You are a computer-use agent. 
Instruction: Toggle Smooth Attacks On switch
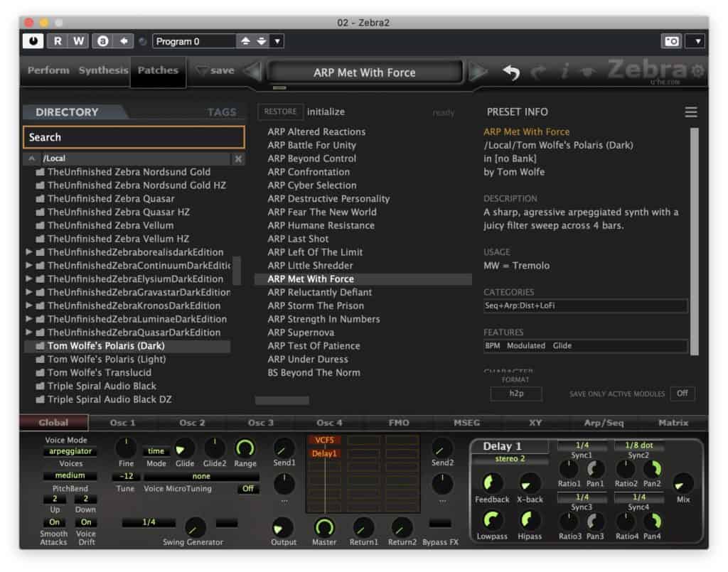click(54, 522)
